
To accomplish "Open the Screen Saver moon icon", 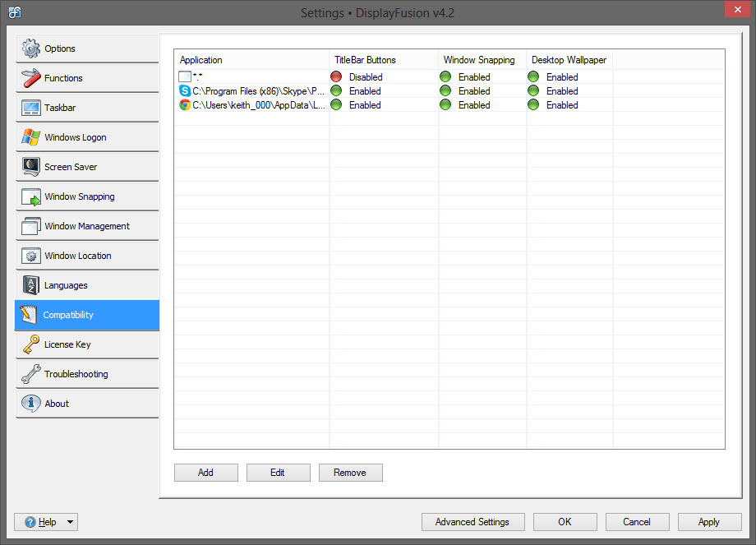I will click(x=31, y=167).
